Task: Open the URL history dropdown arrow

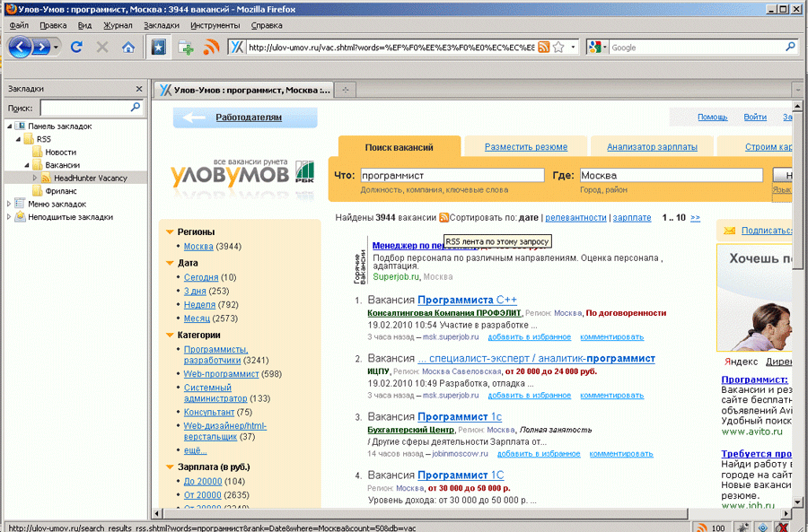Action: (x=573, y=48)
